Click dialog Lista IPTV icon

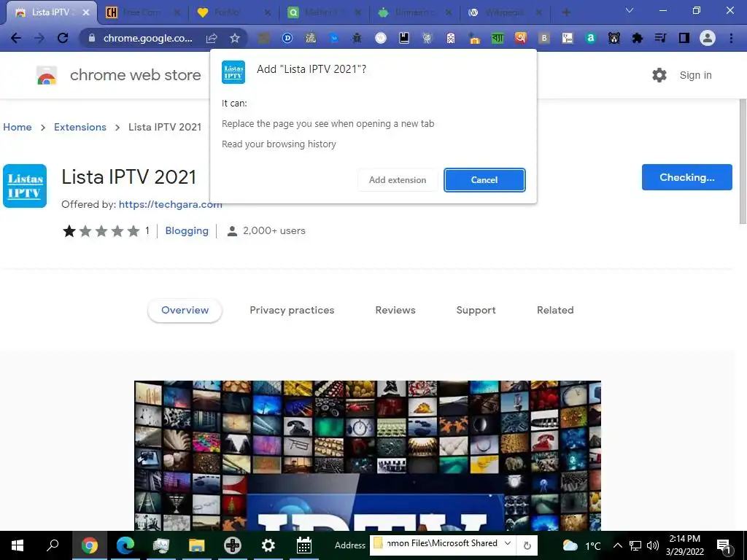(x=233, y=72)
